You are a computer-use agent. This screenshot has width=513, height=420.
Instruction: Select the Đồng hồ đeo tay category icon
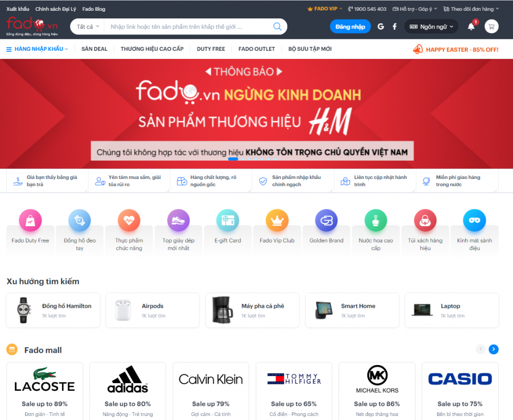(80, 219)
